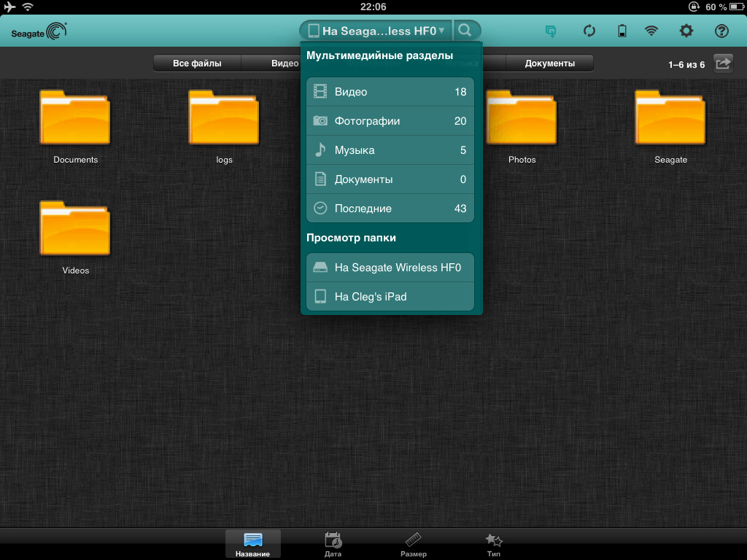
Task: Tap the drive battery status icon
Action: [x=622, y=31]
